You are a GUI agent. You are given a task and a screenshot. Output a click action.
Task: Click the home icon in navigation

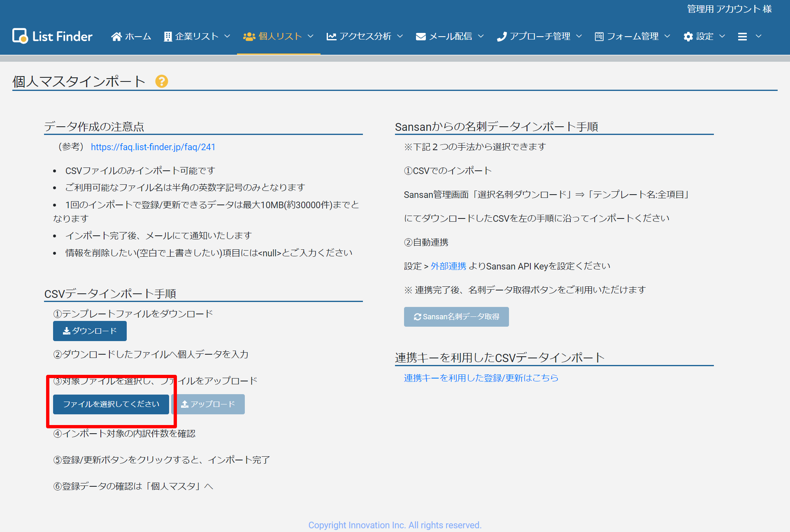tap(116, 37)
